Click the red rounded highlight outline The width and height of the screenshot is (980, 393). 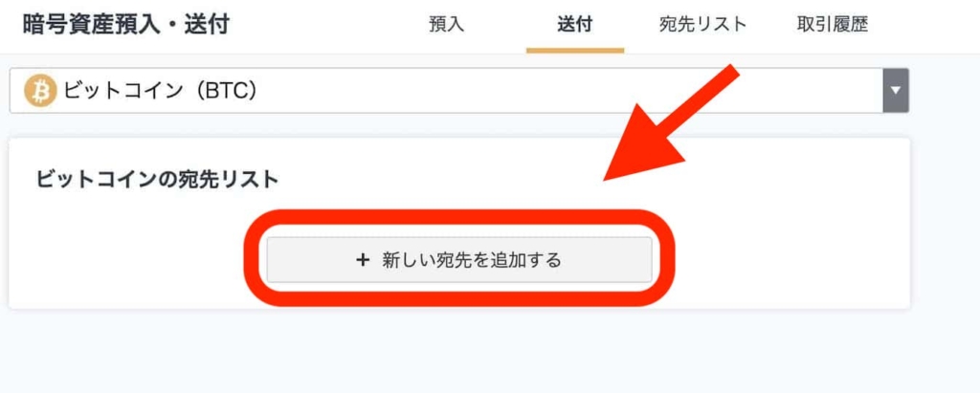[459, 258]
